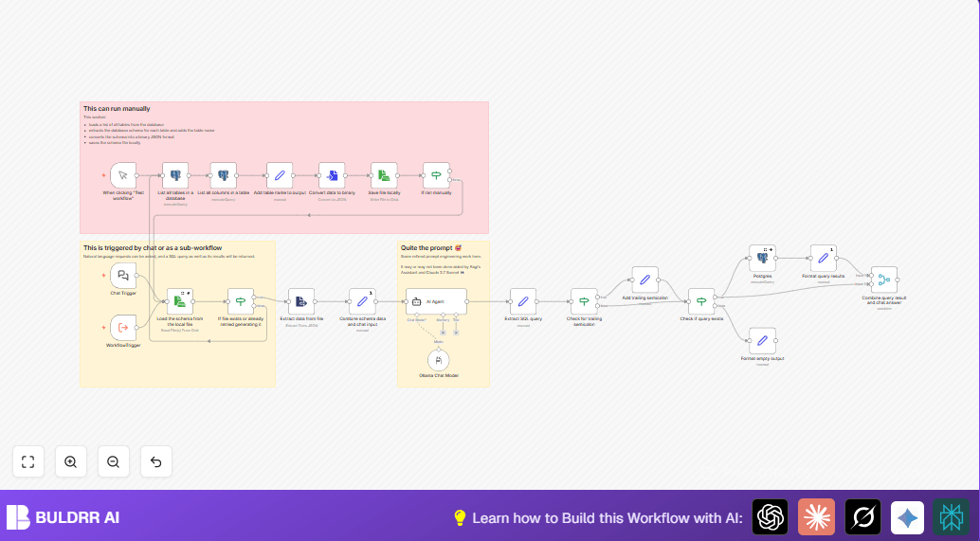
Task: Zoom out of the workflow canvas
Action: [113, 461]
